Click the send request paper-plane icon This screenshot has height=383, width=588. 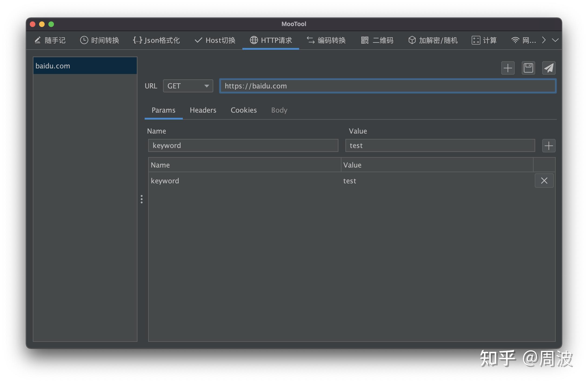(x=548, y=68)
